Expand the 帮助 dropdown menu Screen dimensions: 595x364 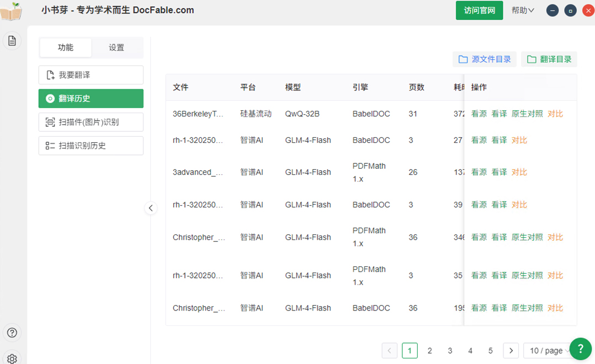(x=523, y=10)
